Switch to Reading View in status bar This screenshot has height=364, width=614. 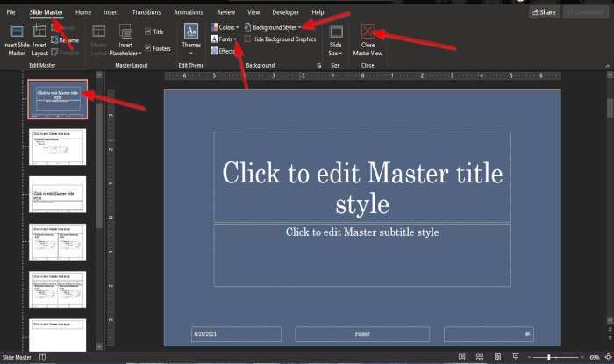click(496, 358)
